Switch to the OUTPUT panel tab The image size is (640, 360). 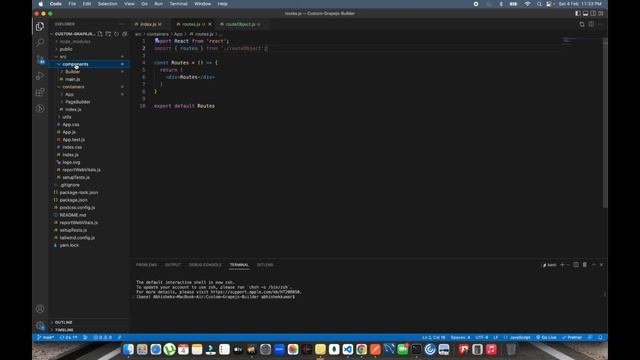[x=173, y=265]
